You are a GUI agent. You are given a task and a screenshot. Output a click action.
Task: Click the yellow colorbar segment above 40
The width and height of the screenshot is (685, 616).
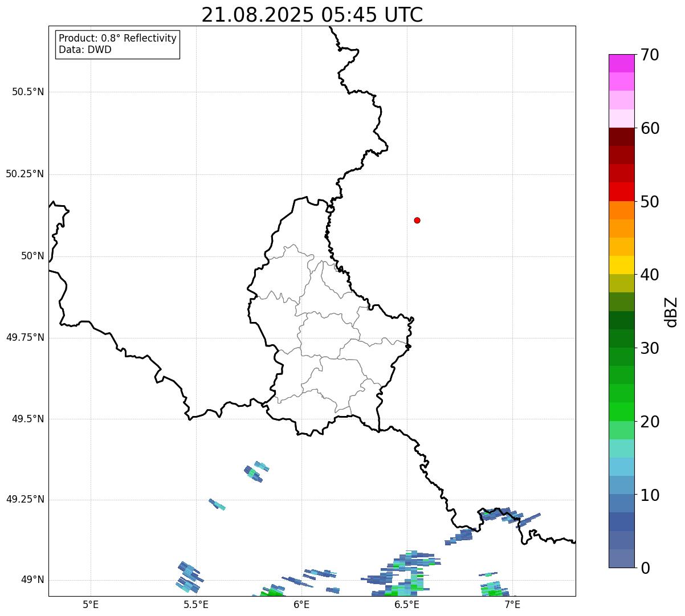click(x=622, y=265)
